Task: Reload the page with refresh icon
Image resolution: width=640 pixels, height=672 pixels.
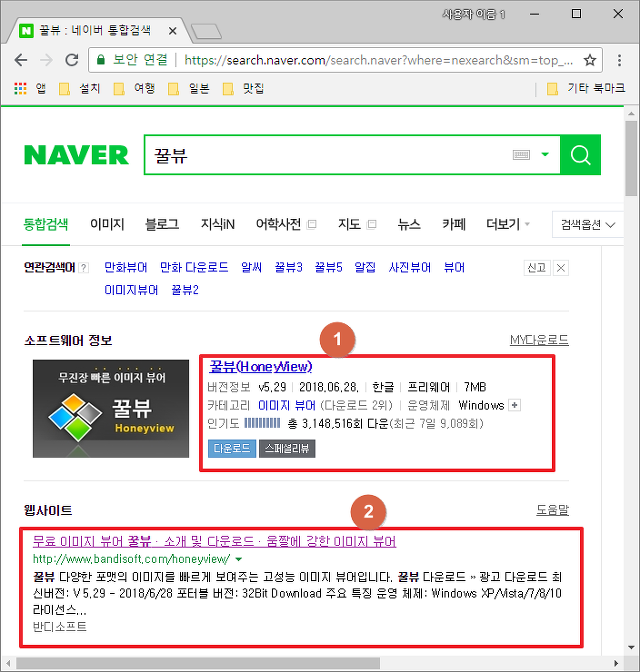Action: pos(72,60)
